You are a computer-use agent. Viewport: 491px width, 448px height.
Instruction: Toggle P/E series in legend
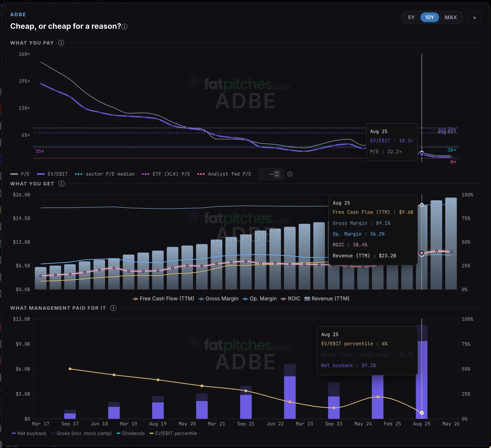pyautogui.click(x=20, y=174)
